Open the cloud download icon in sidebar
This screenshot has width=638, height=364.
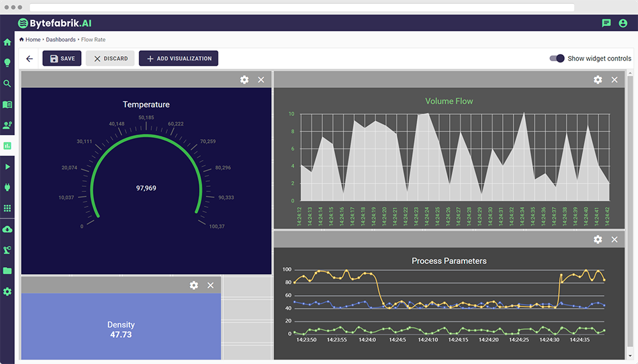coord(8,229)
